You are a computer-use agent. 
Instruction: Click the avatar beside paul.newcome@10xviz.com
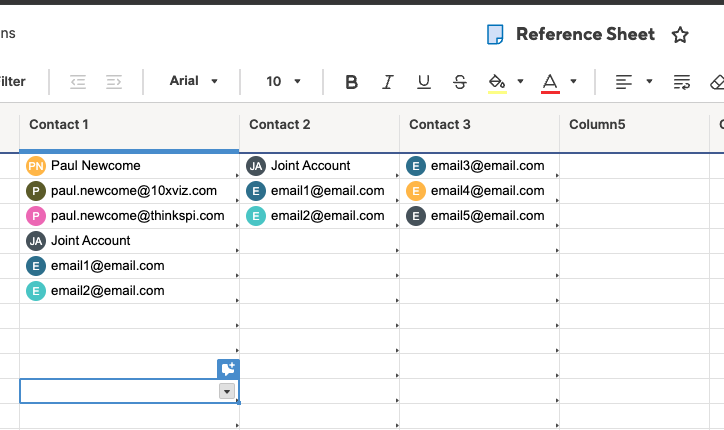[36, 191]
